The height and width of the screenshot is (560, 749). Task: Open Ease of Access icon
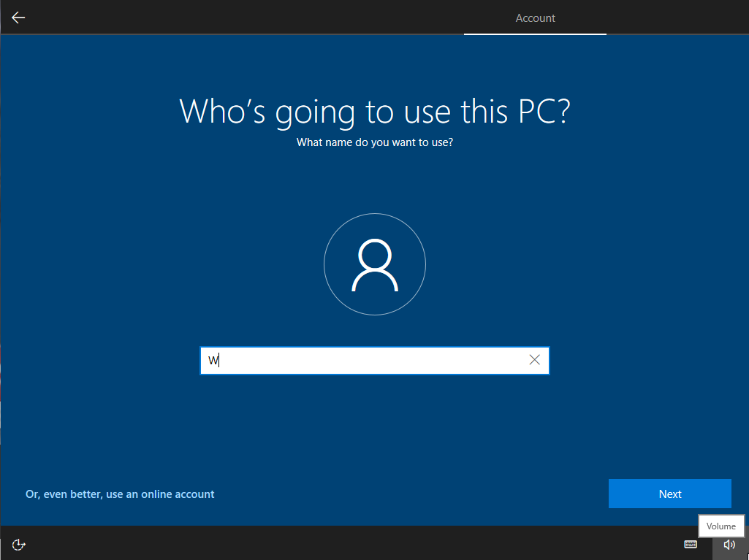coord(18,544)
